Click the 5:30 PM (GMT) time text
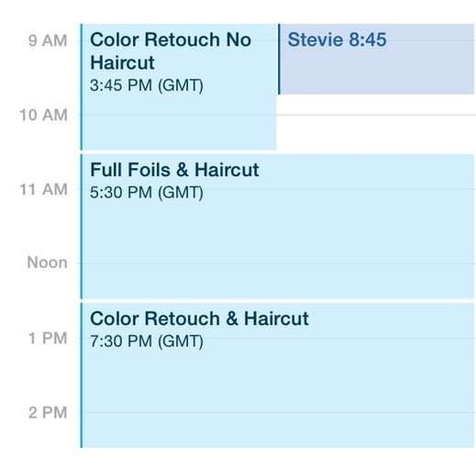 [147, 193]
